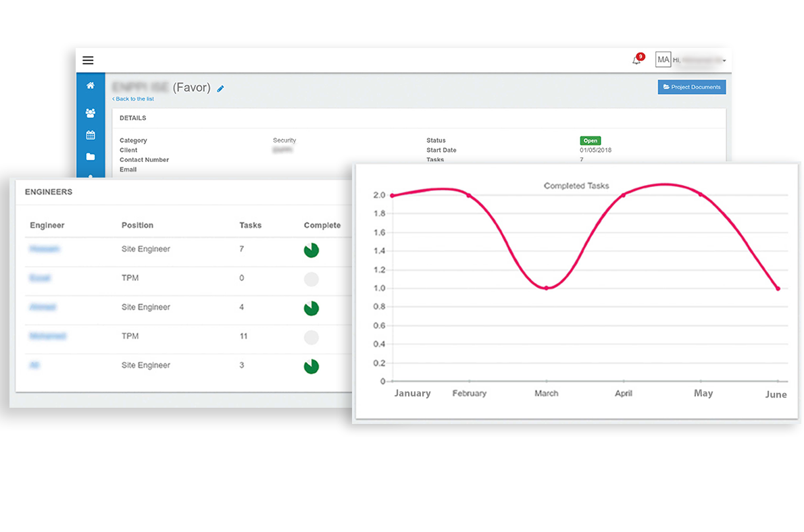Open the TPM engineer link with 11 tasks
The height and width of the screenshot is (532, 804).
[48, 336]
